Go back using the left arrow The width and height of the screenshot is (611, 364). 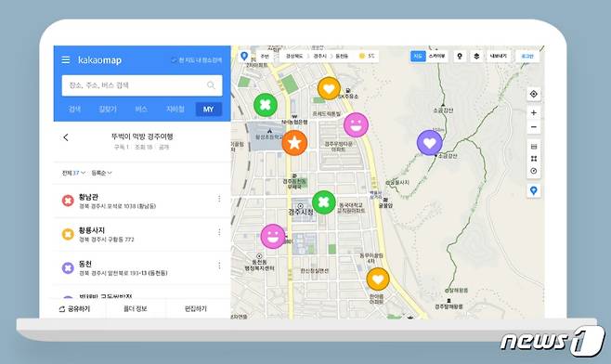(x=66, y=137)
